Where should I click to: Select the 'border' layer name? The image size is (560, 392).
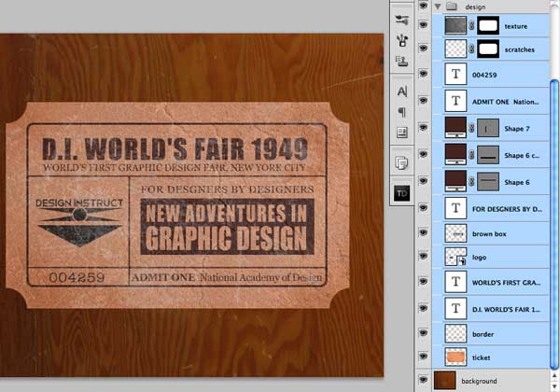483,334
